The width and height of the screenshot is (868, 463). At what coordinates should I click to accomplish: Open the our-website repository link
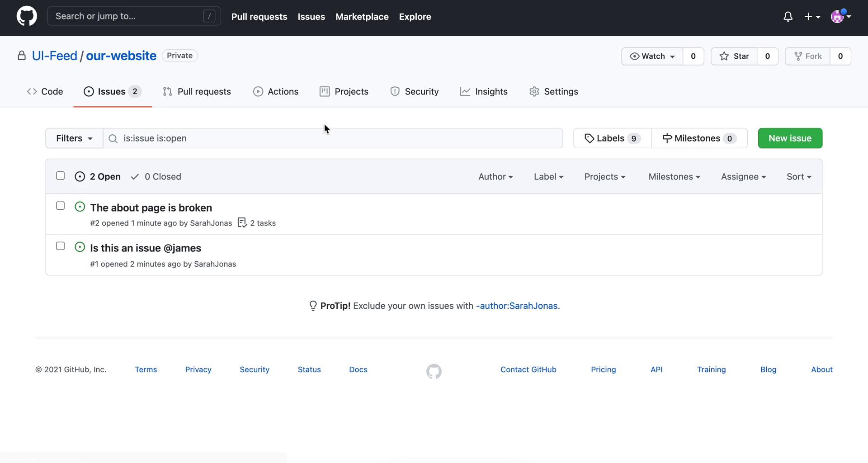coord(121,56)
